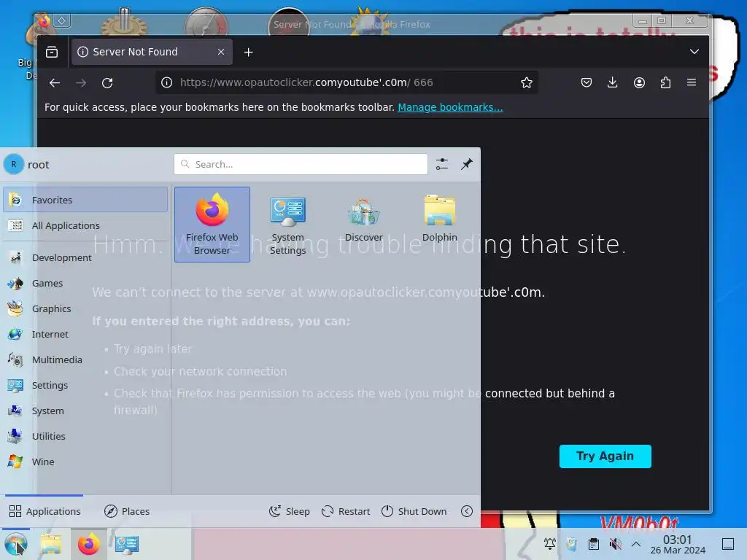Open the Settings category
Image resolution: width=747 pixels, height=560 pixels.
85,385
